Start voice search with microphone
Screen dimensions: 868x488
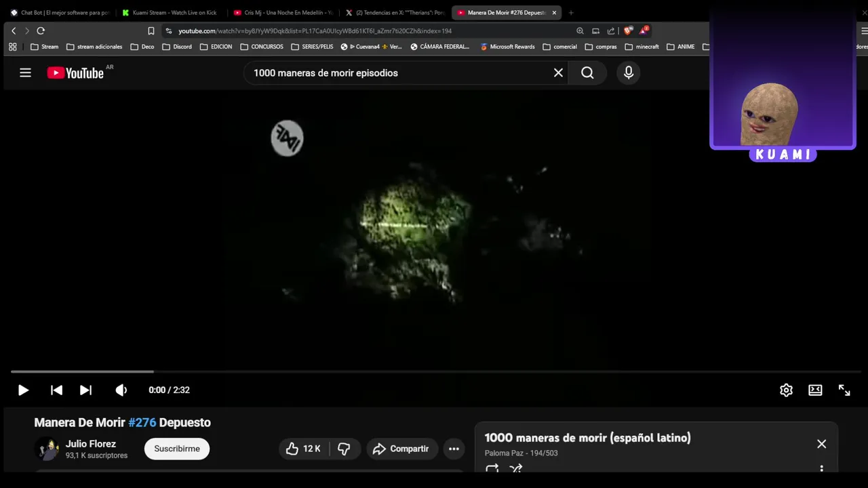tap(629, 73)
